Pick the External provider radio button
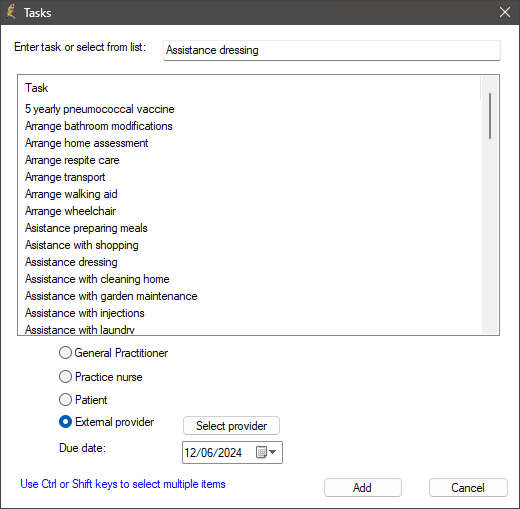The image size is (520, 509). pos(65,422)
